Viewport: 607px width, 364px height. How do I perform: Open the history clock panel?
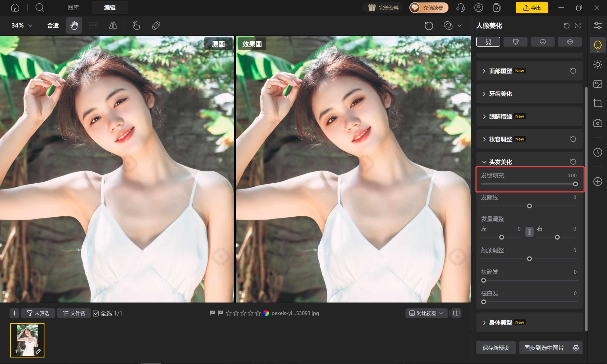click(x=598, y=152)
